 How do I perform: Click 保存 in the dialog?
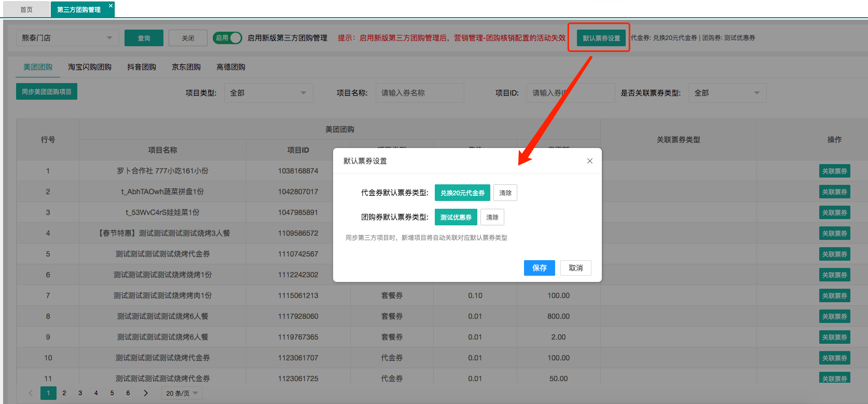[x=540, y=268]
